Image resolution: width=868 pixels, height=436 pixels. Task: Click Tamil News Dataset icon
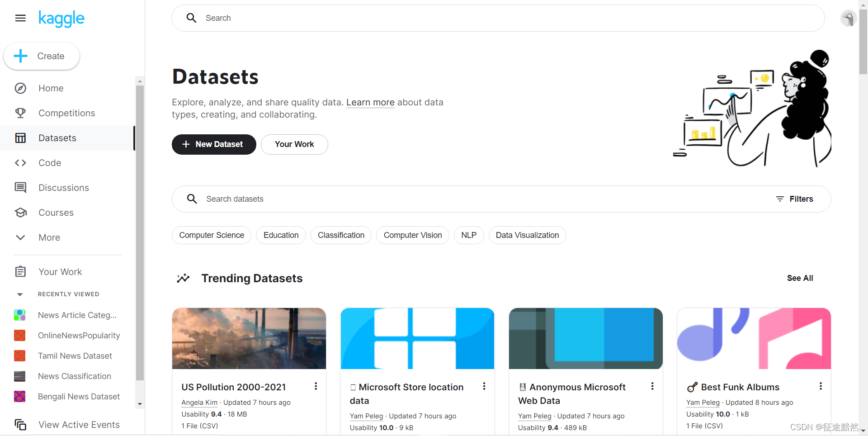click(19, 355)
